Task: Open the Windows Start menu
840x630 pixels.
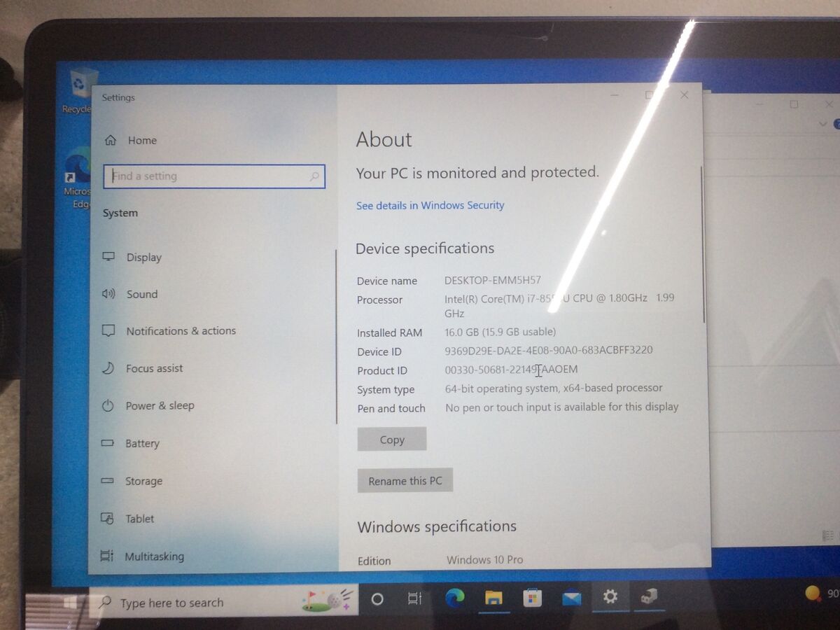Action: [70, 602]
